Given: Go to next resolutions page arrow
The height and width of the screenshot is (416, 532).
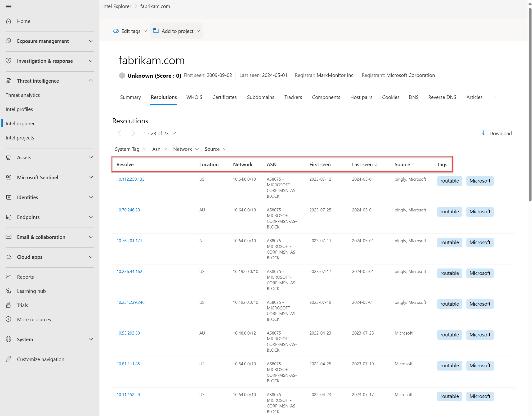Looking at the screenshot, I should pos(134,134).
